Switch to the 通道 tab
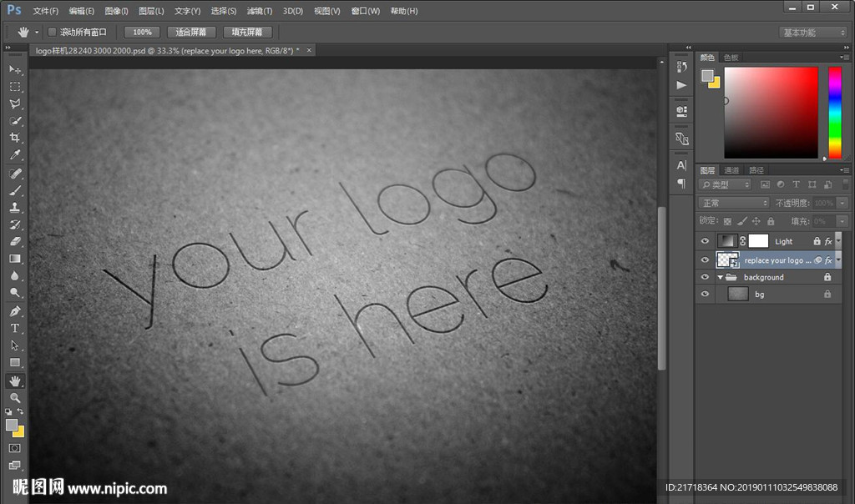855x504 pixels. point(731,170)
